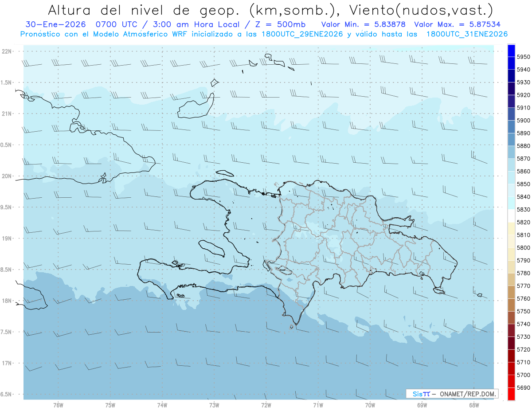The height and width of the screenshot is (411, 532).
Task: Click the '5800' color scale value
Action: (x=524, y=247)
